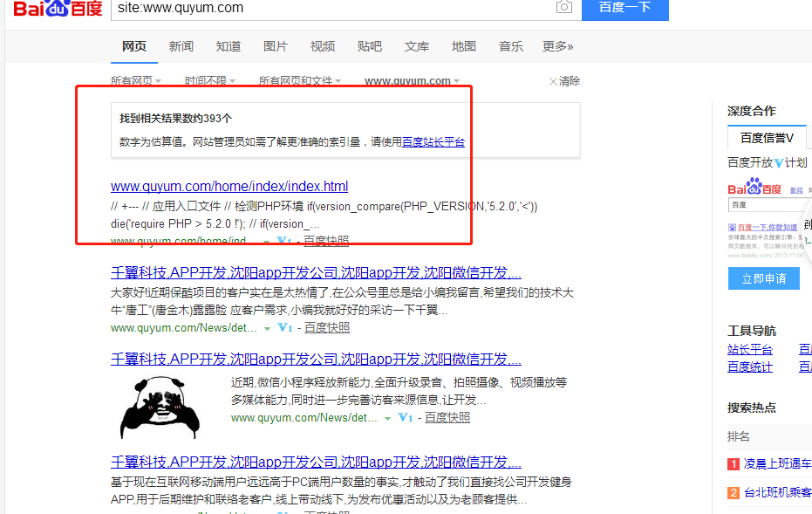Click 清除 to clear filters
Viewport: 812px width, 514px height.
[x=564, y=81]
